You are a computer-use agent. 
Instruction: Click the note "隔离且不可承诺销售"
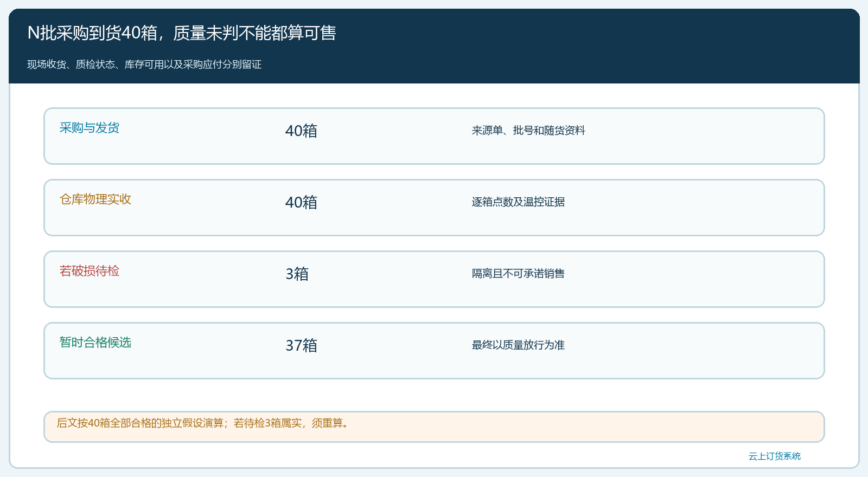[518, 274]
